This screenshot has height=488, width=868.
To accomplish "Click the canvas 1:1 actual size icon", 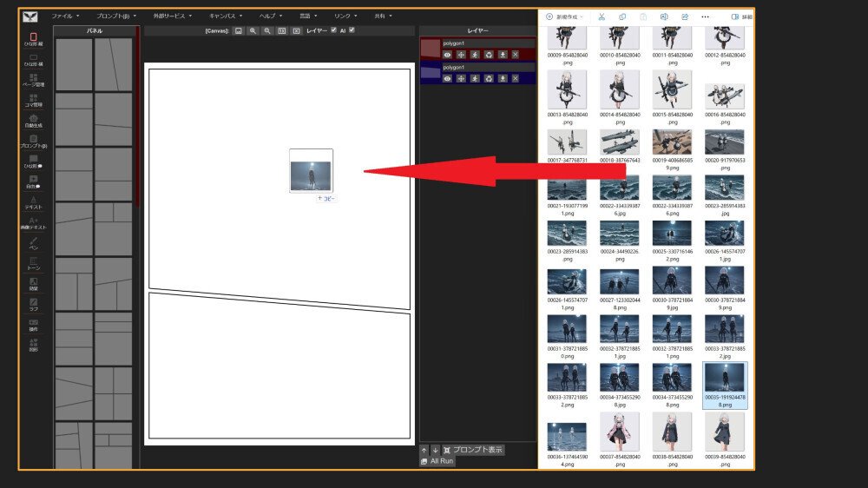I will click(x=282, y=31).
